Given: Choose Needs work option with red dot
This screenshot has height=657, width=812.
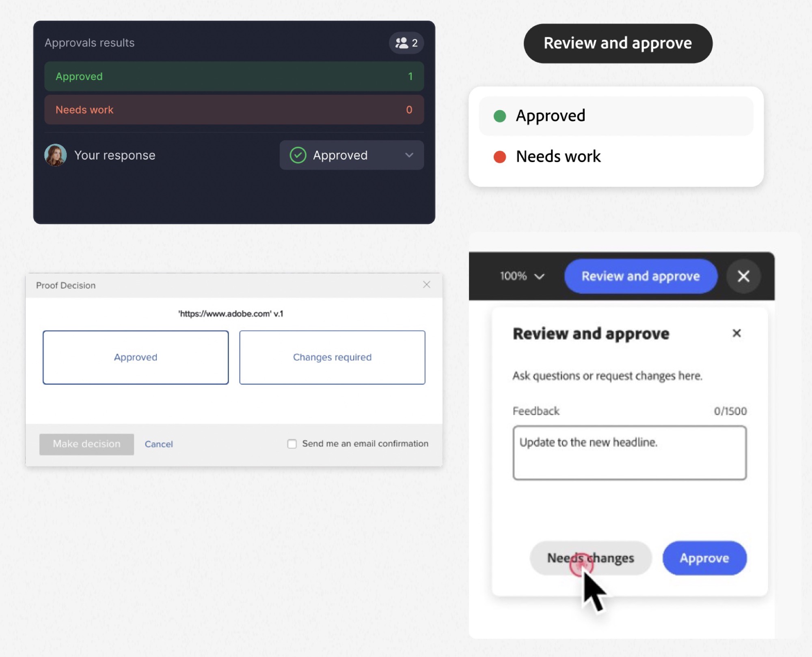Looking at the screenshot, I should click(x=616, y=156).
